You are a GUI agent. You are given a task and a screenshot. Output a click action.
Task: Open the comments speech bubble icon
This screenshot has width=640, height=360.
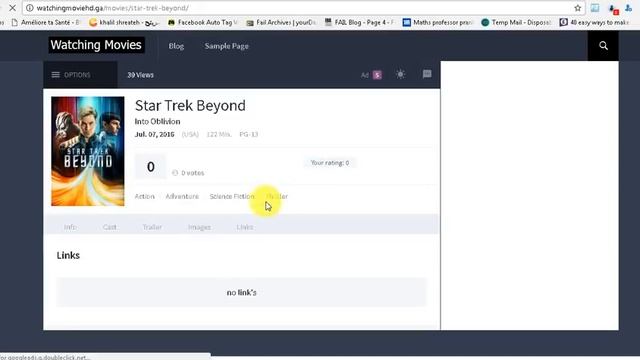(427, 74)
